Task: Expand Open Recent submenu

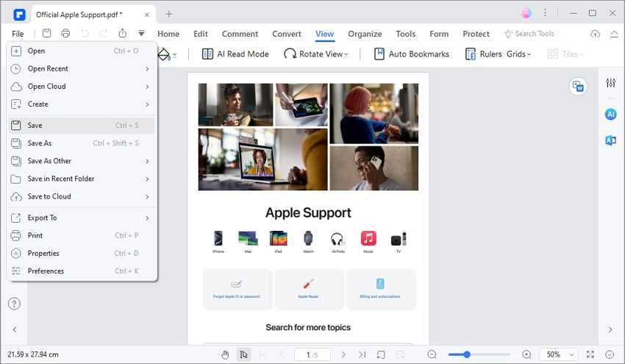Action: (x=81, y=68)
